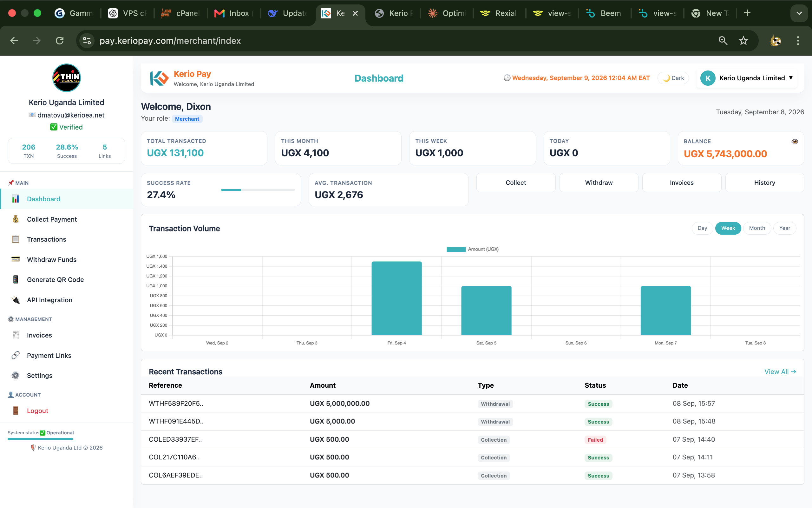Click the Logout link
The image size is (812, 508).
(x=66, y=411)
